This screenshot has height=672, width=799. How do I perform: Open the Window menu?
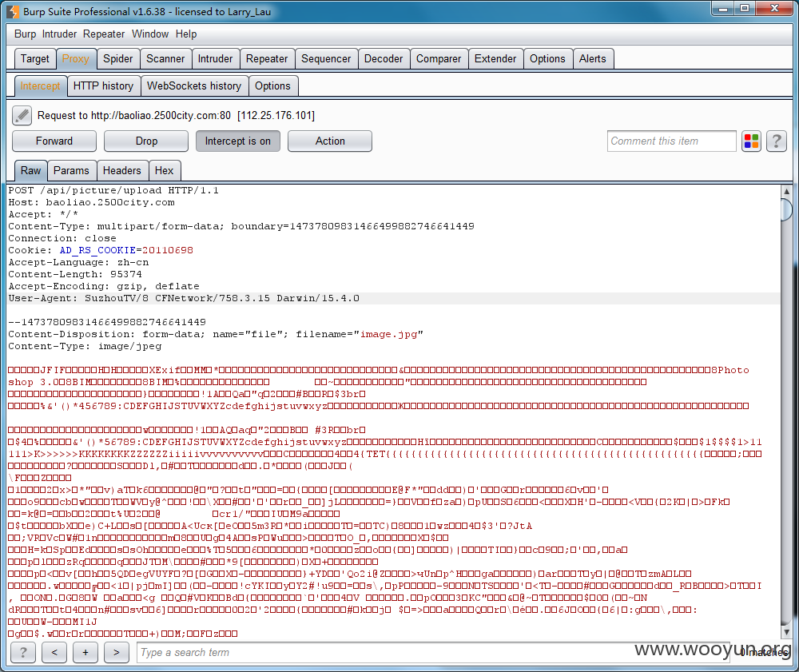coord(150,34)
